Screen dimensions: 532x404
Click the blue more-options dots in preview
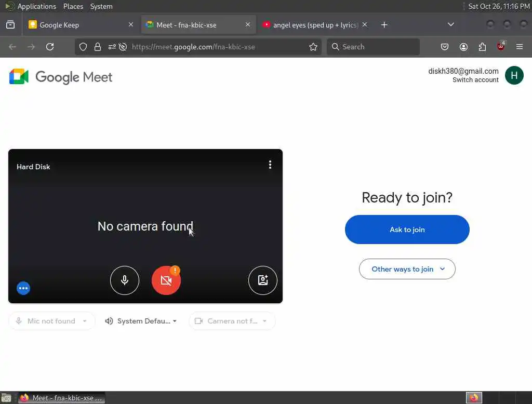click(23, 288)
